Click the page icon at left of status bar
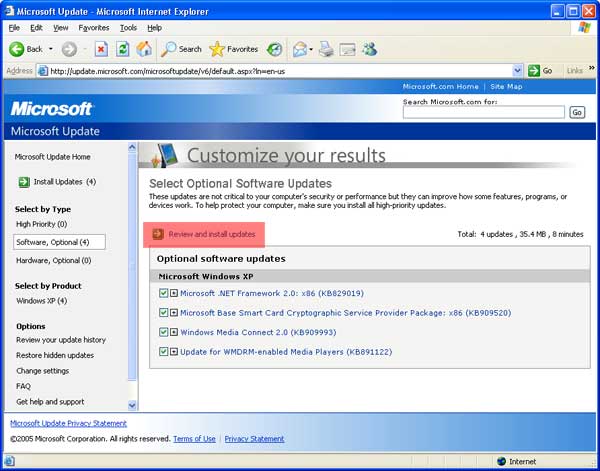This screenshot has height=471, width=600. [x=9, y=461]
